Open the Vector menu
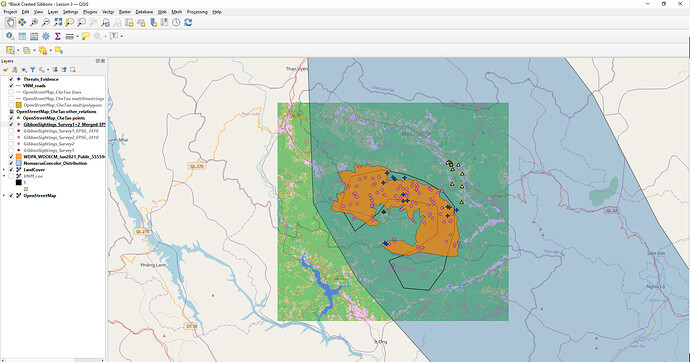 (x=108, y=12)
